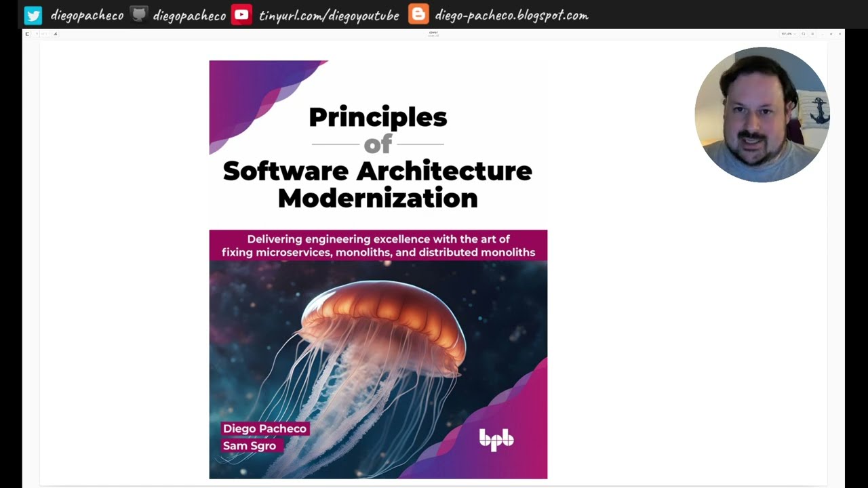
Task: Open diego-pacheco.blogspot.com link text
Action: point(511,16)
